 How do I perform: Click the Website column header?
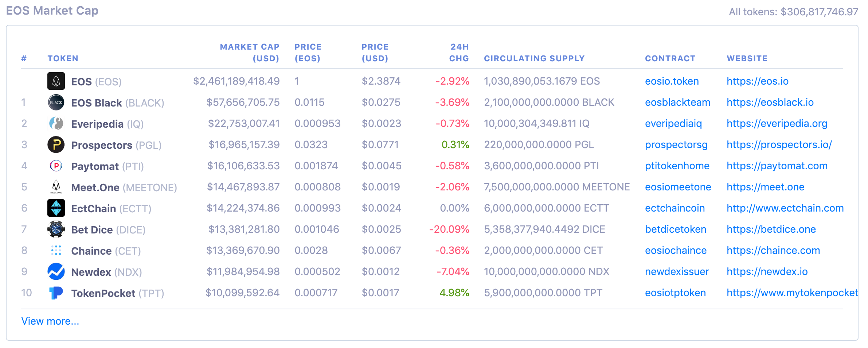tap(747, 58)
